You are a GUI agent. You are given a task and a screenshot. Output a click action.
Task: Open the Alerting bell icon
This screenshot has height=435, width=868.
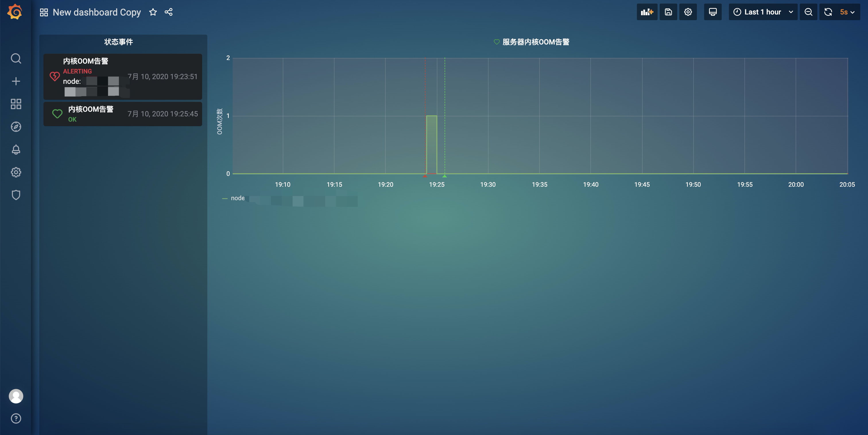click(x=16, y=150)
